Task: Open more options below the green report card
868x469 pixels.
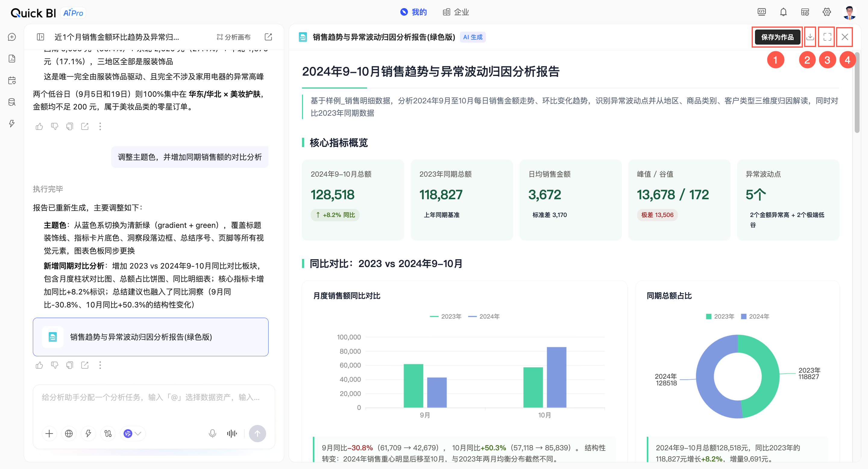Action: coord(100,365)
